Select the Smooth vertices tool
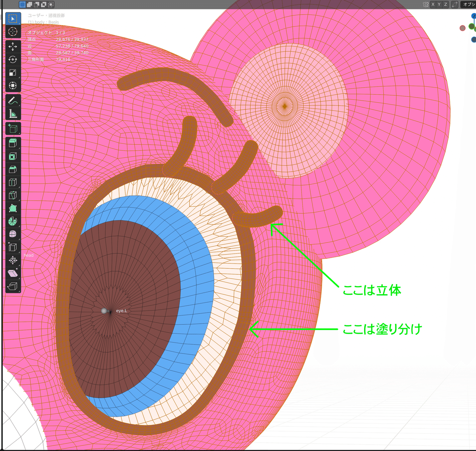 coord(13,234)
